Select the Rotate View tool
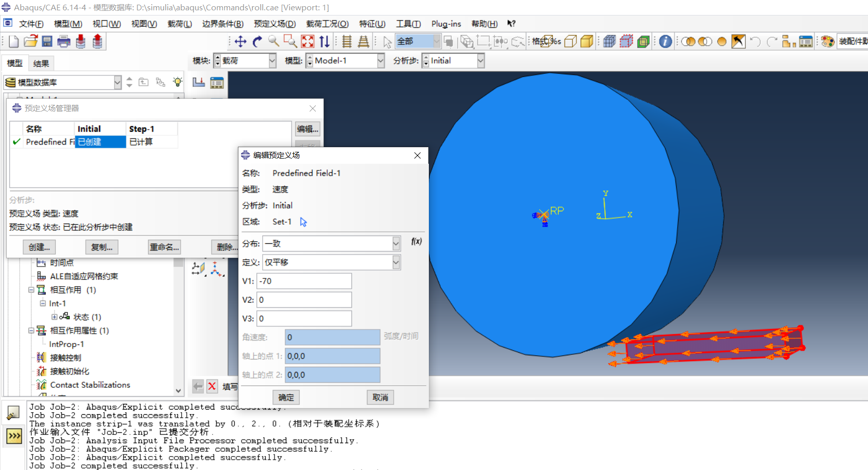 [258, 42]
